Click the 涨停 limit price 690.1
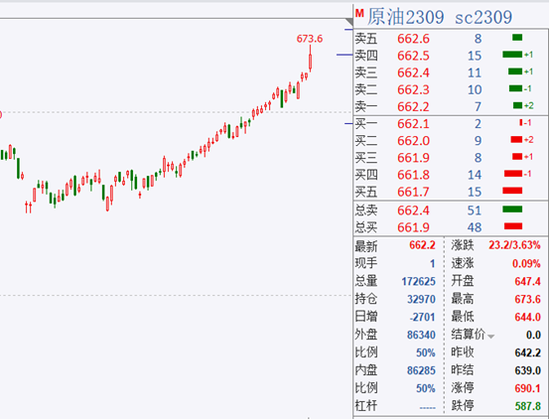Viewport: 550px width, 420px height. click(x=528, y=388)
